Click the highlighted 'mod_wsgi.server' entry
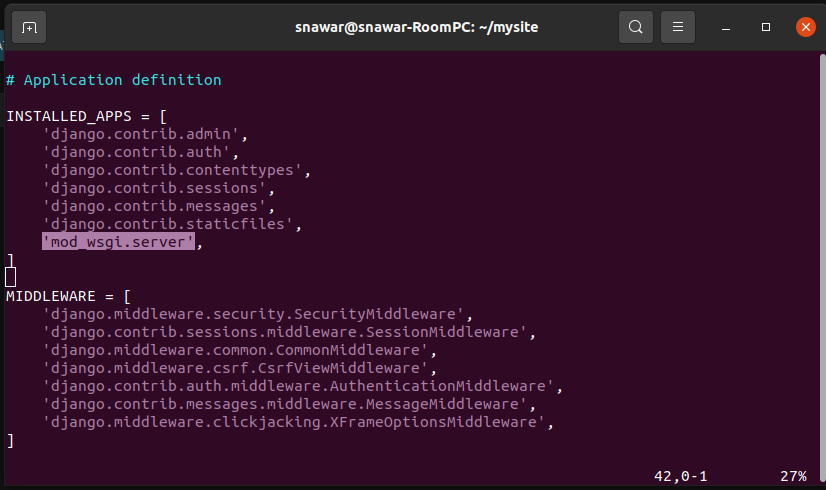Screen dimensions: 826x490 [x=119, y=242]
